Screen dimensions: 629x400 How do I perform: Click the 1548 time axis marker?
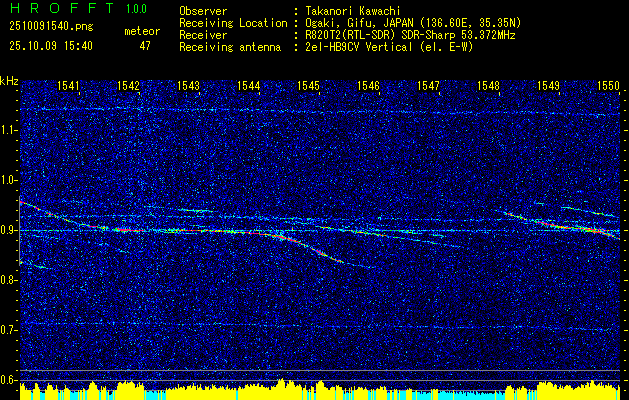point(489,85)
